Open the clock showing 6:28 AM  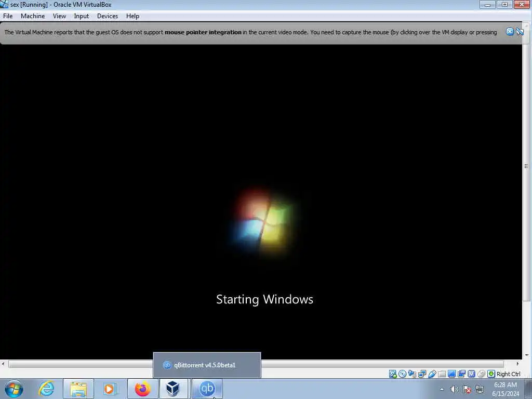click(506, 389)
